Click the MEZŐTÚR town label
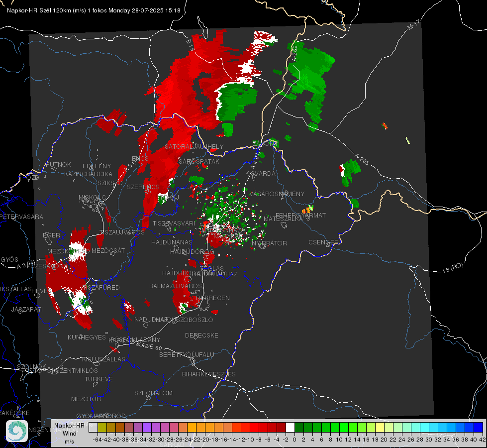 point(86,399)
